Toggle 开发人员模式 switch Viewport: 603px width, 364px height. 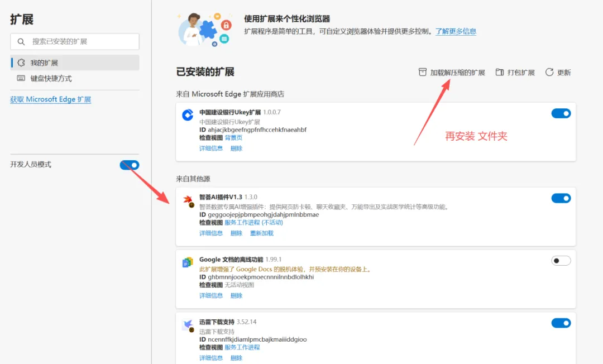click(129, 165)
